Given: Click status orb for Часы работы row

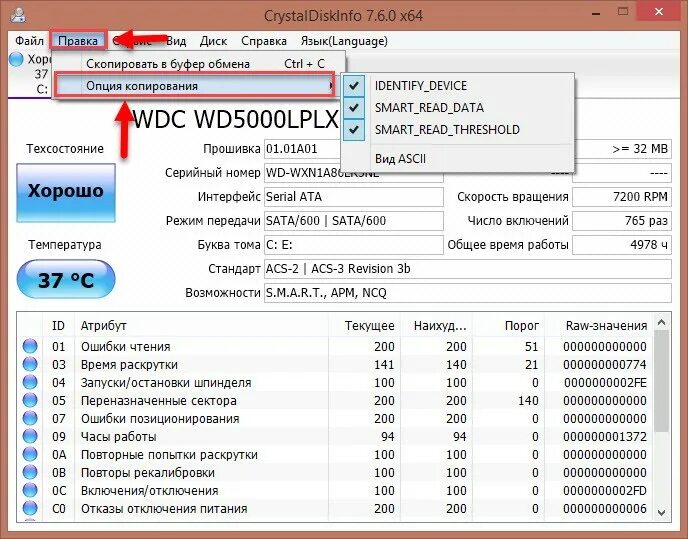Looking at the screenshot, I should (30, 436).
